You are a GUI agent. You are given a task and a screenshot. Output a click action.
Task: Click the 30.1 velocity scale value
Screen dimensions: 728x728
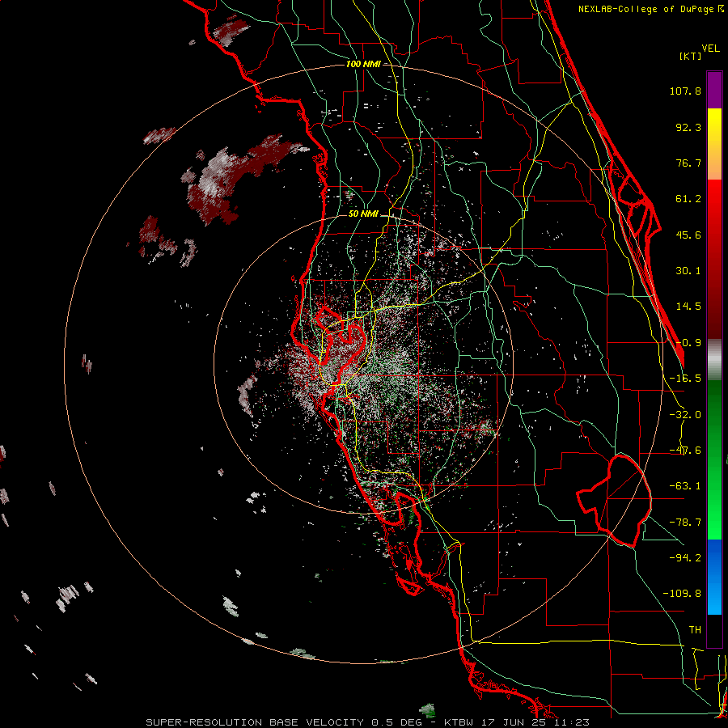point(688,271)
